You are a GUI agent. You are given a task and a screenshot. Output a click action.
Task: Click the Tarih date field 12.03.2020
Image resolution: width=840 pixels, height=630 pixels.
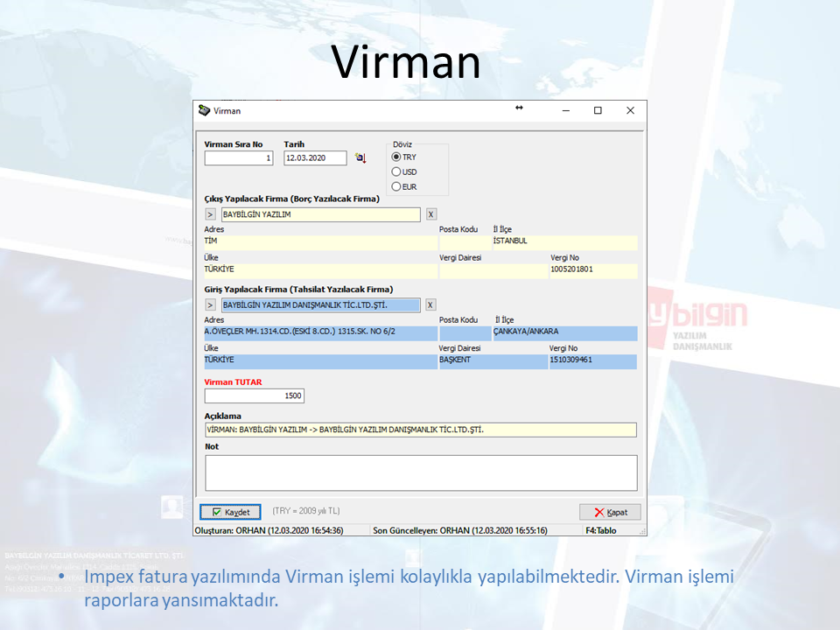click(x=315, y=158)
